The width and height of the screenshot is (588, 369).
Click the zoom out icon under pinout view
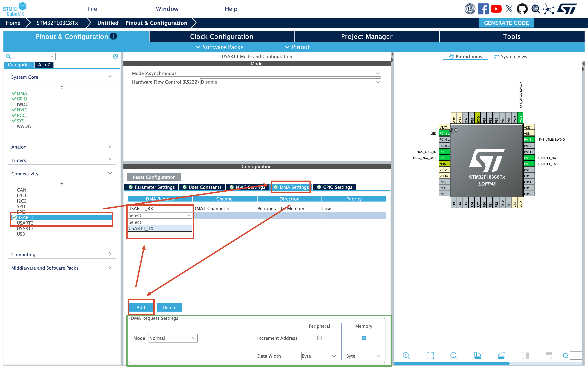(454, 356)
